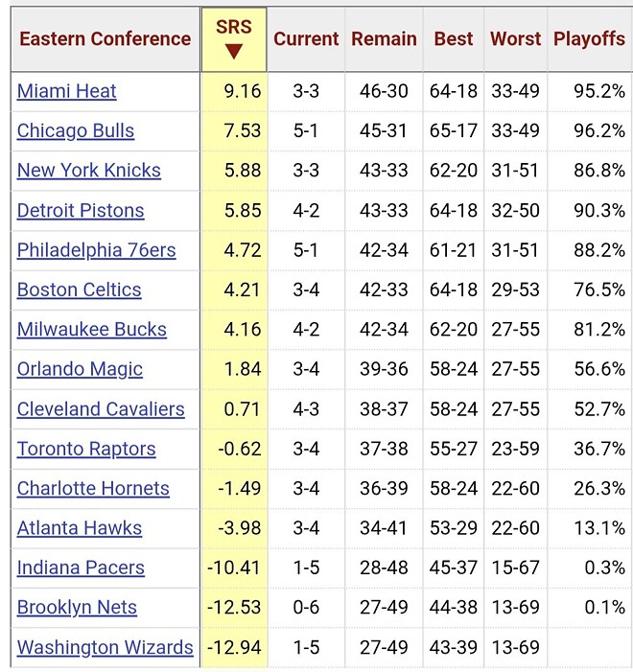Open the Chicago Bulls team link

pyautogui.click(x=76, y=131)
